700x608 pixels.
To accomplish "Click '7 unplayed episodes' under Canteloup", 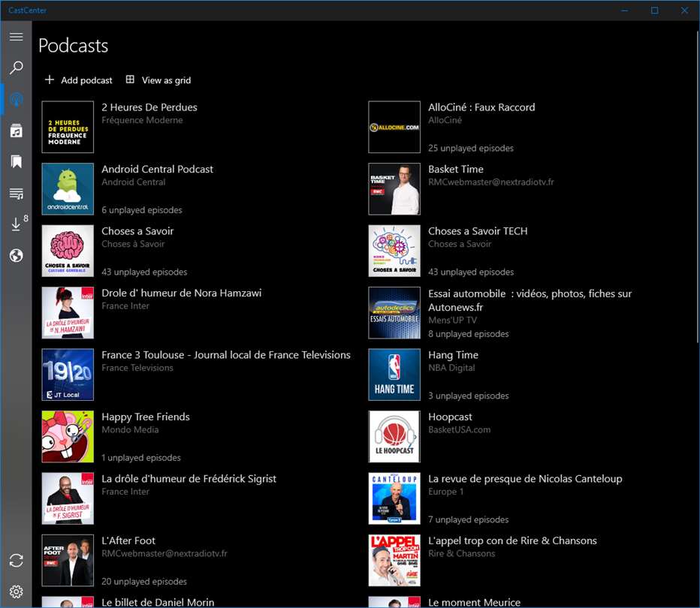I will [x=468, y=519].
